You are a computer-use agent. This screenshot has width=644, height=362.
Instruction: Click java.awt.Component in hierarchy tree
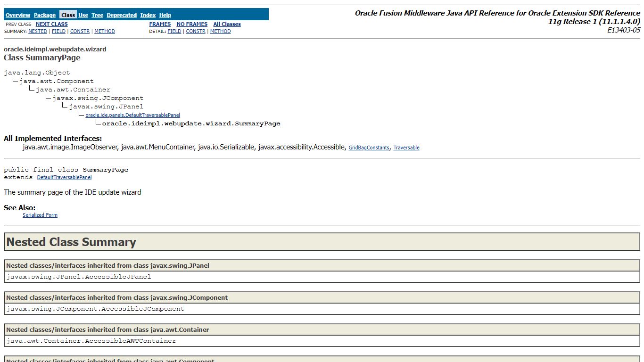57,81
